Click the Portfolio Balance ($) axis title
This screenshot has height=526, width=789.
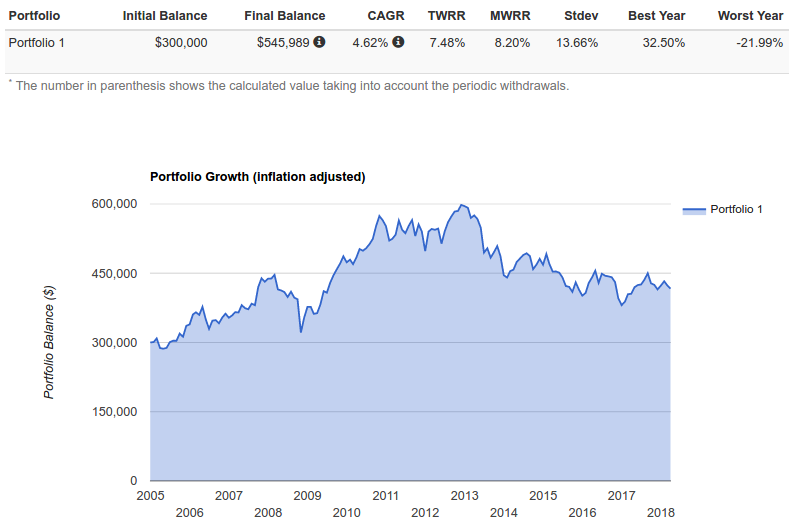[x=49, y=342]
